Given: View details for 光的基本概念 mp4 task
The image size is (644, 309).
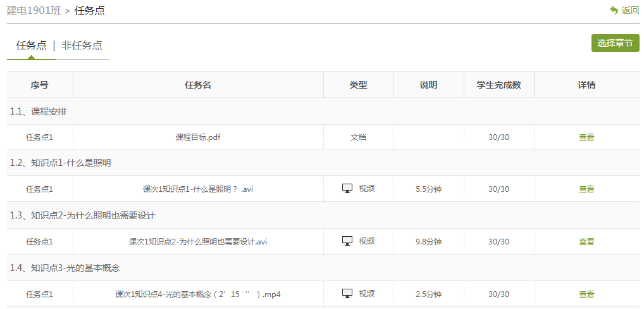Looking at the screenshot, I should pos(586,294).
